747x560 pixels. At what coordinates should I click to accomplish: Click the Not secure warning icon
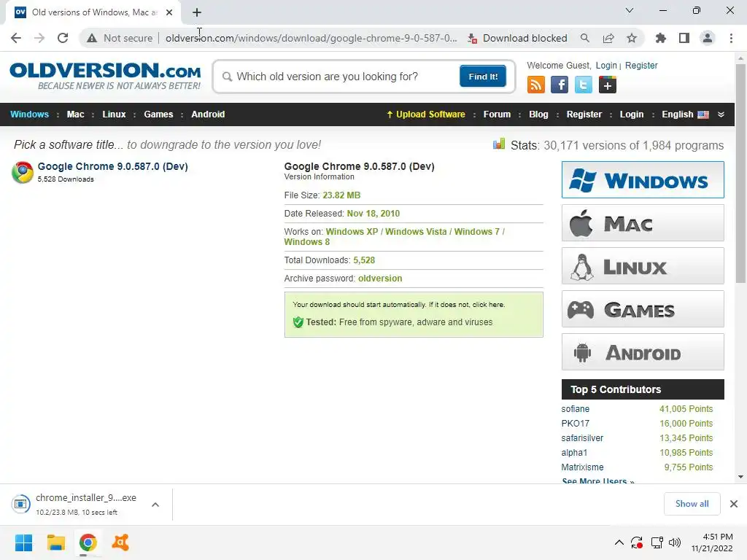click(91, 38)
